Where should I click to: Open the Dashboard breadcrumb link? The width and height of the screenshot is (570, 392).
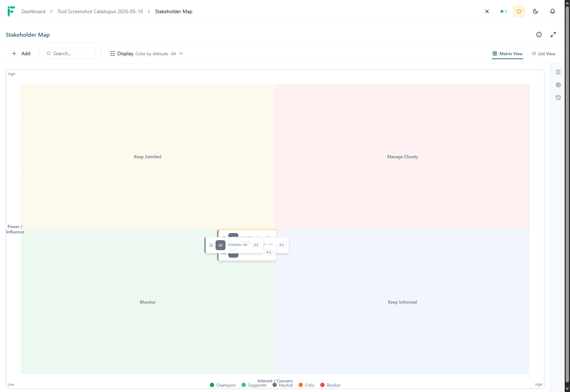point(33,11)
